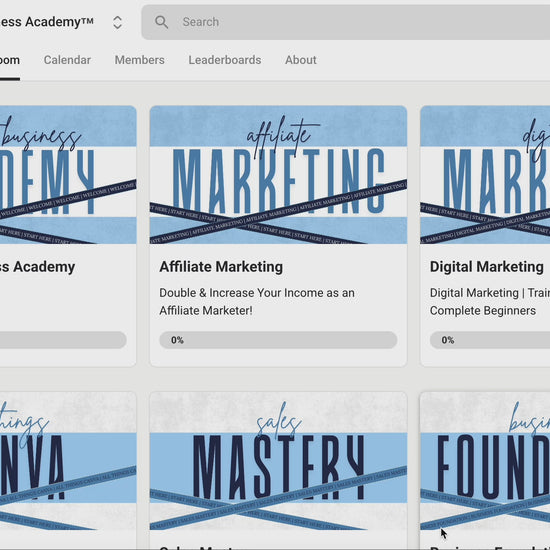Screen dimensions: 550x550
Task: Open the Digital Marketing course thumbnail
Action: tap(485, 175)
